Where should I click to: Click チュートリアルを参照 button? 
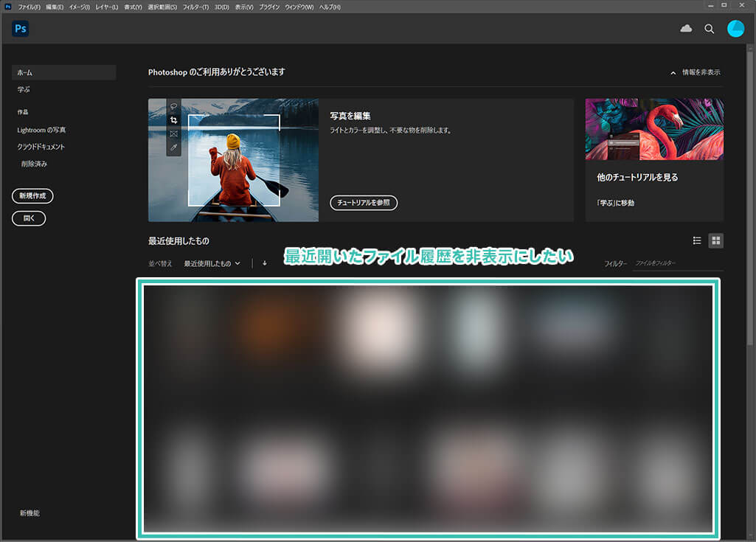pyautogui.click(x=364, y=203)
